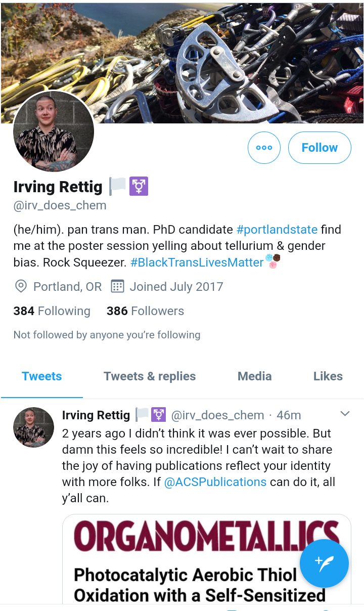Switch to the Tweets & replies tab
The image size is (364, 611).
150,376
